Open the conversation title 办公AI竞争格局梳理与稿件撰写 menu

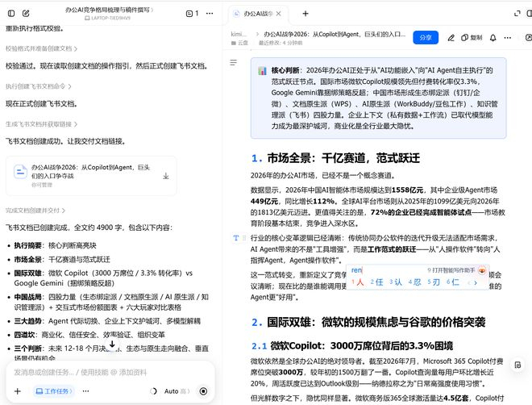109,10
